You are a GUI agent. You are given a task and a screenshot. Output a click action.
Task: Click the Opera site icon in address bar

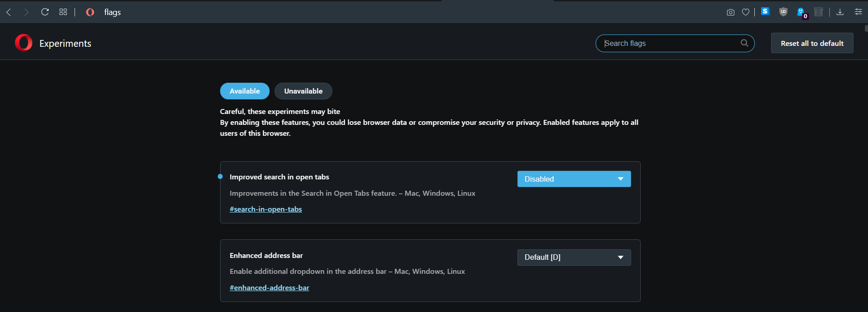pyautogui.click(x=90, y=12)
